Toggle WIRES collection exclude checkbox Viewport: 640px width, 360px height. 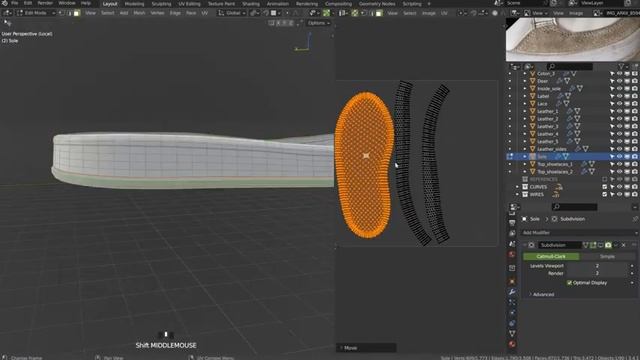[x=604, y=195]
